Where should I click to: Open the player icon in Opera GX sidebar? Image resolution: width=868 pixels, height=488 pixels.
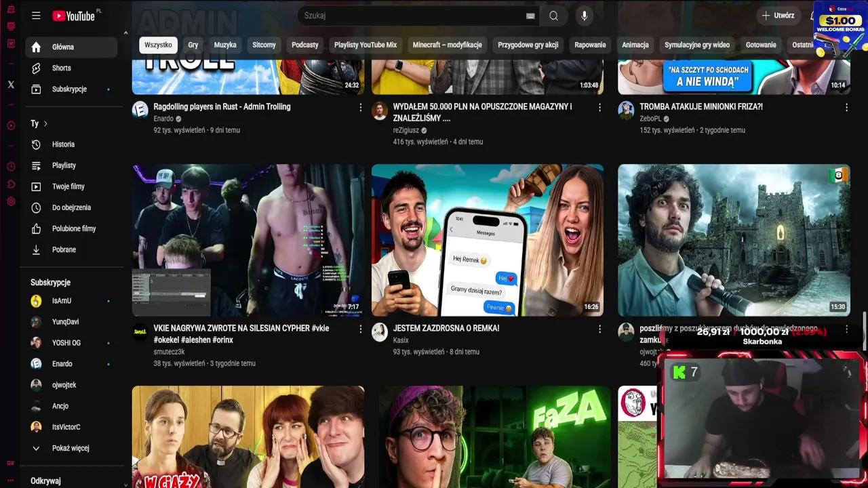pyautogui.click(x=11, y=125)
